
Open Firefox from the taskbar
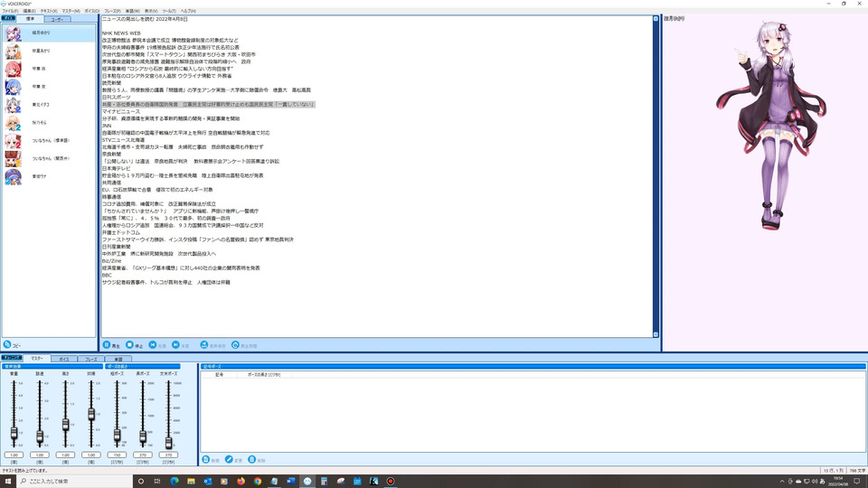coord(241,482)
